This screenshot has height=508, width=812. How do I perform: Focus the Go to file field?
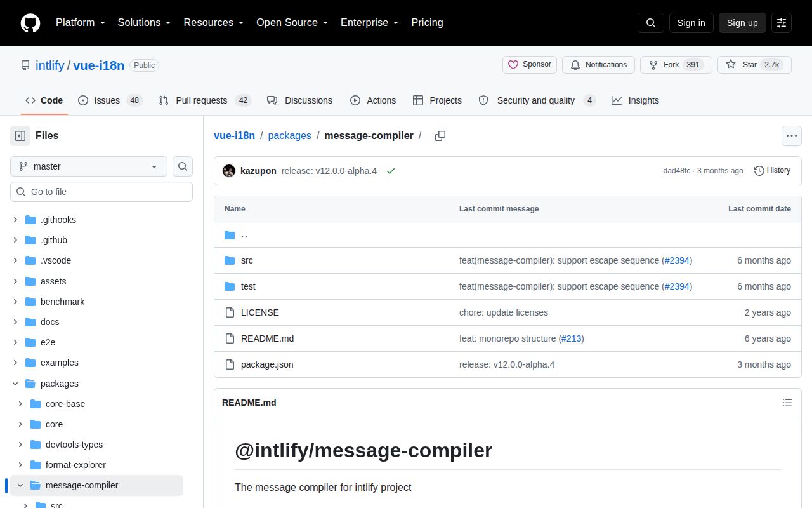[101, 192]
